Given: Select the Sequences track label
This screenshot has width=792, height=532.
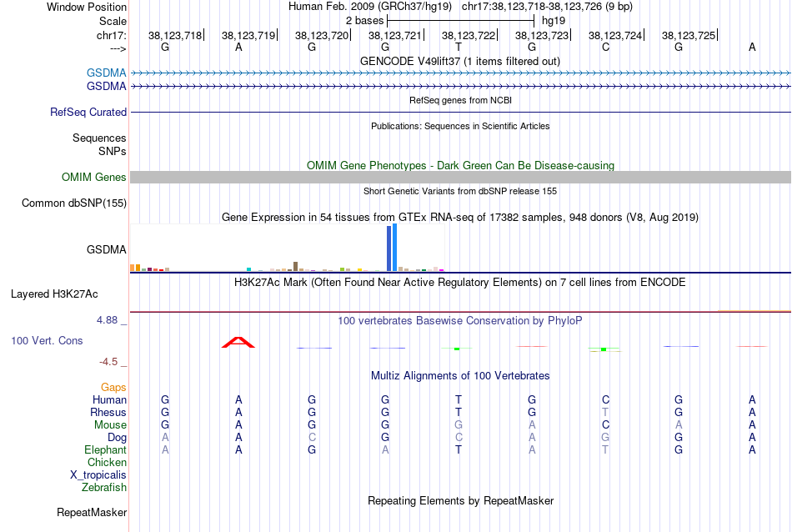Looking at the screenshot, I should coord(99,138).
